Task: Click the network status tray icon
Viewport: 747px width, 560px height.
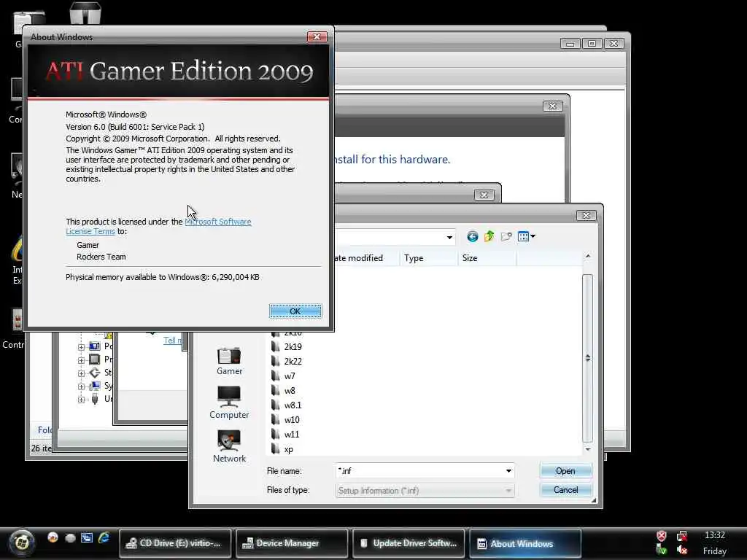Action: (x=681, y=536)
